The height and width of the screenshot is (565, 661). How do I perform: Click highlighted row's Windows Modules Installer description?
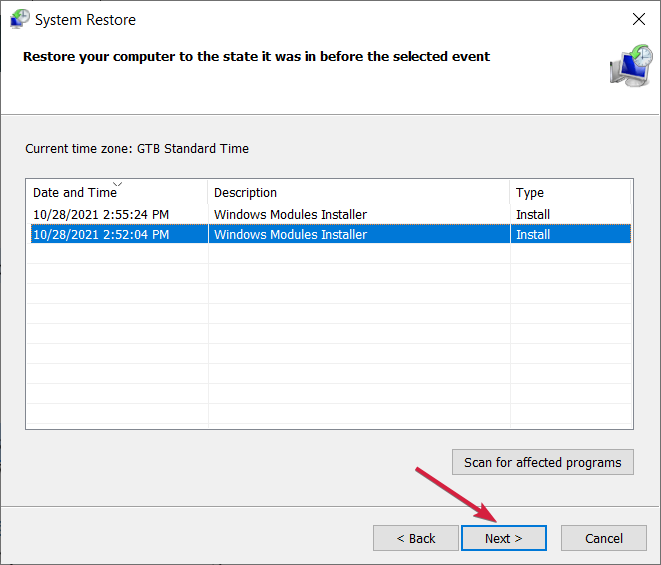[290, 234]
